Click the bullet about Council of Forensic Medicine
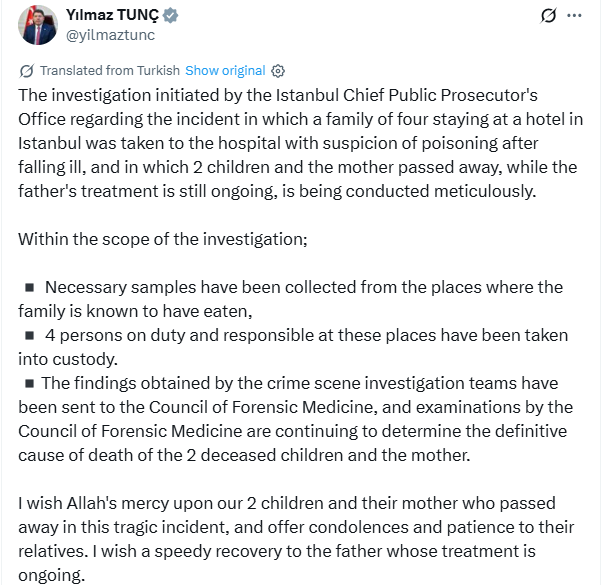 (300, 418)
